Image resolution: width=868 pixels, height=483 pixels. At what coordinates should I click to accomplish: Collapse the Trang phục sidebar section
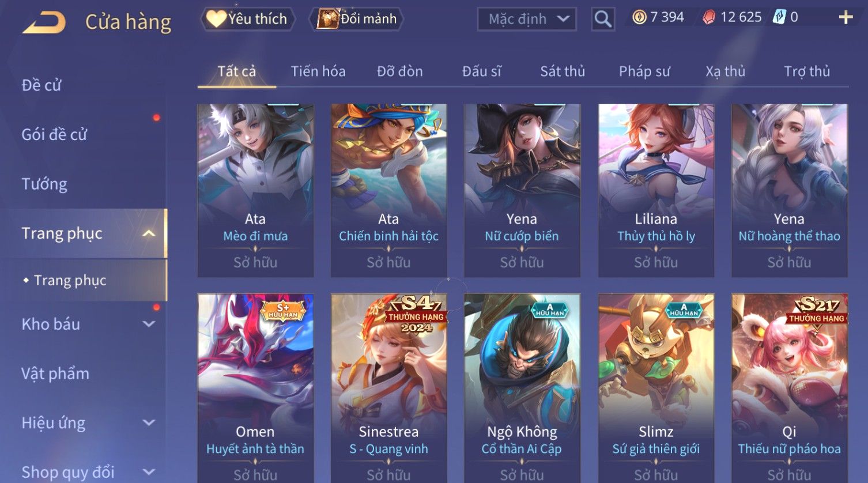(x=149, y=233)
